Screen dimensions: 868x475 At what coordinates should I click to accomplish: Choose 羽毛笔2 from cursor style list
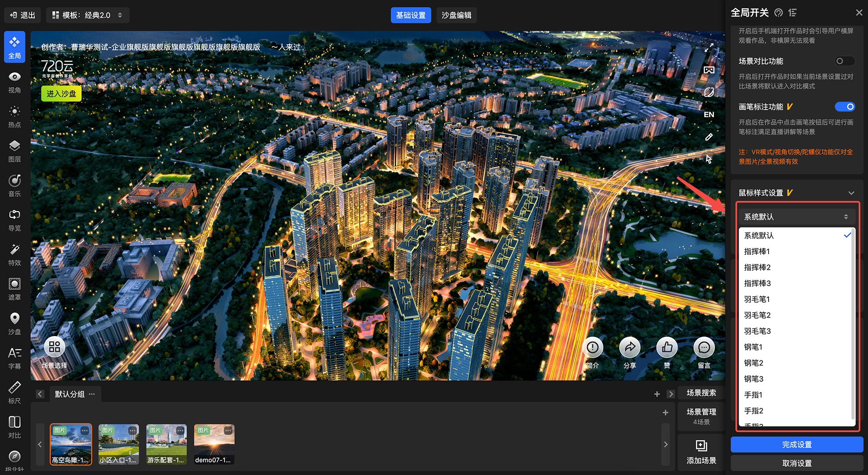click(x=757, y=315)
